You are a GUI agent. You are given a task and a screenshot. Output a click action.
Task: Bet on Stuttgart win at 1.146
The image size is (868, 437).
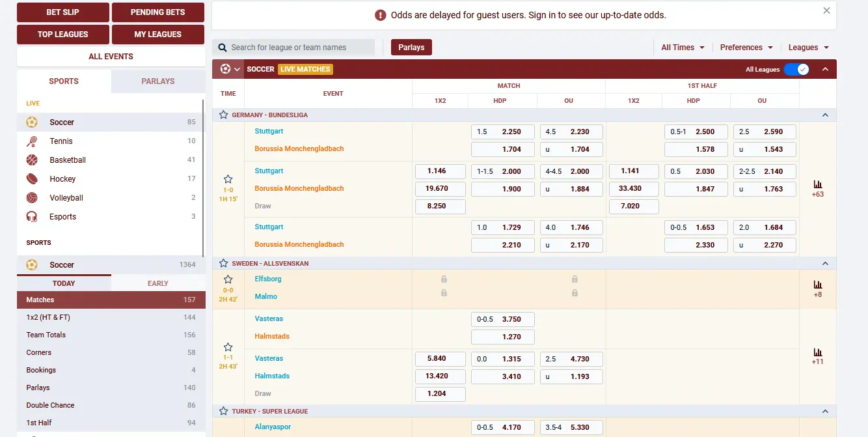[x=441, y=171]
